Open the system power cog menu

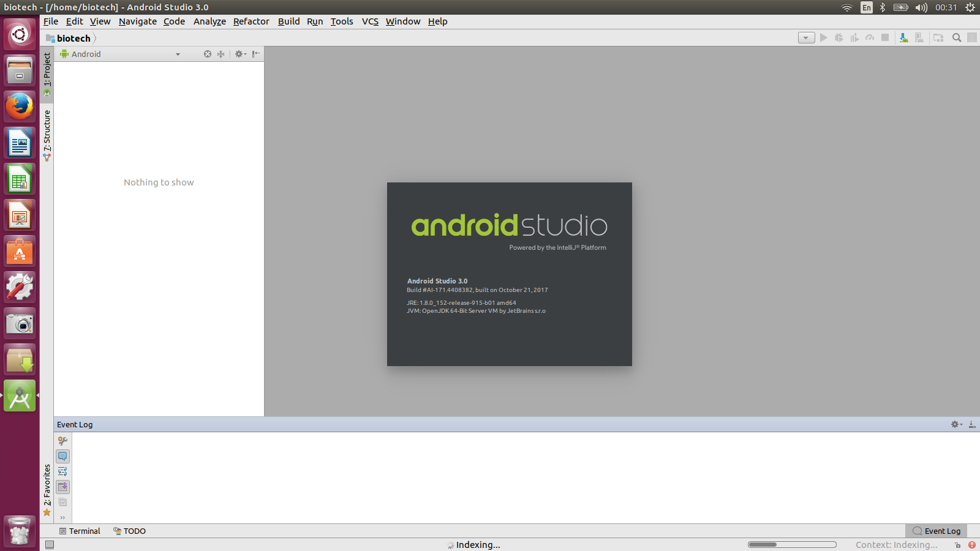point(970,7)
